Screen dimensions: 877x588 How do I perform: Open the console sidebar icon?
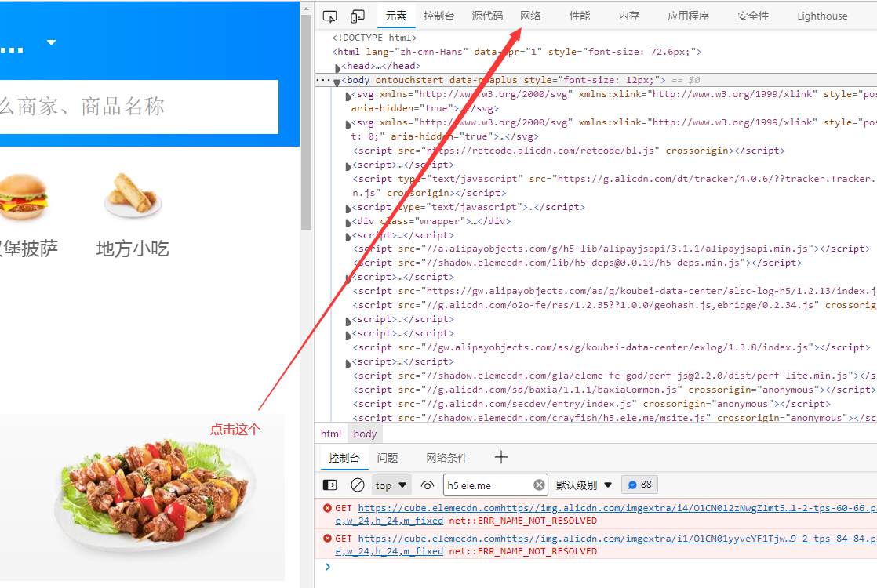(x=329, y=485)
